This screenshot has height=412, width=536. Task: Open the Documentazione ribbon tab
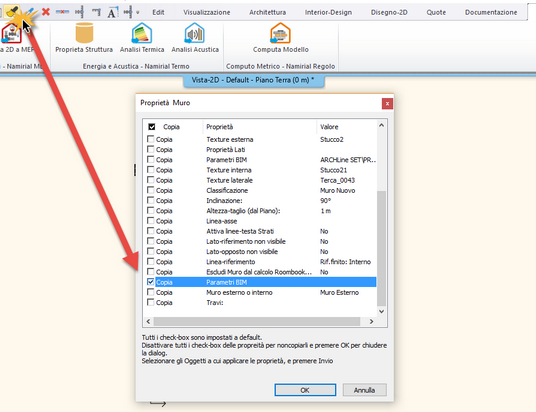point(491,12)
